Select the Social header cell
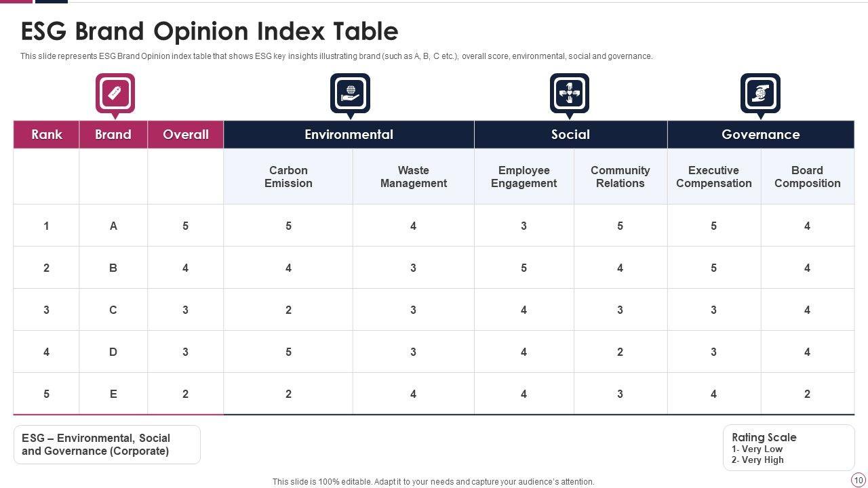 [570, 134]
